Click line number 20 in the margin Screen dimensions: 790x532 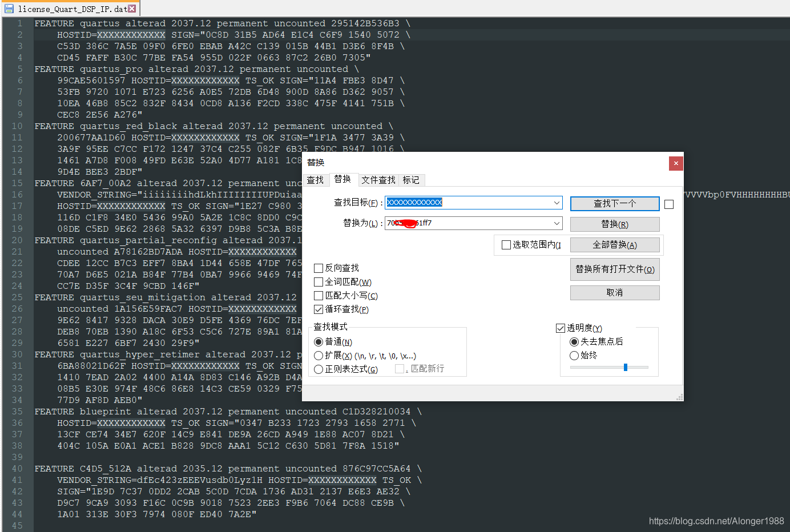coord(17,240)
